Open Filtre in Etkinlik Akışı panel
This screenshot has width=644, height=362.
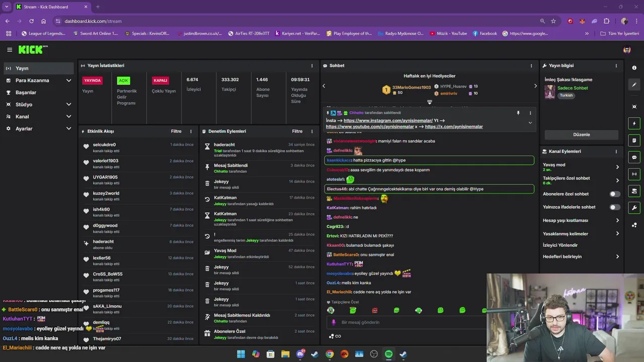[x=176, y=131]
